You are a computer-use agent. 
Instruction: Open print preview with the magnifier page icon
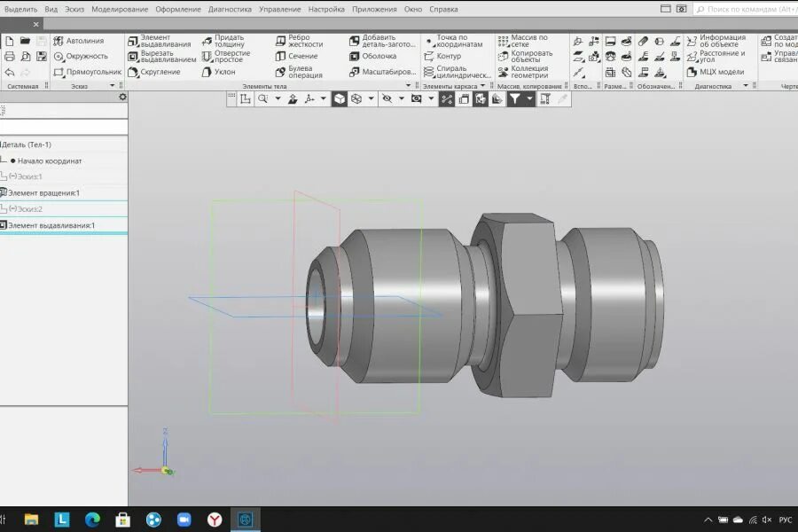pos(25,57)
